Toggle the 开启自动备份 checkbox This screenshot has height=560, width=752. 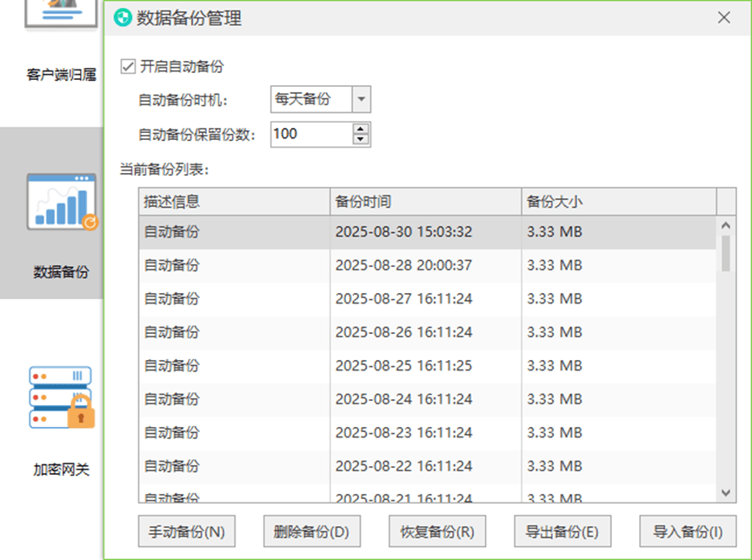coord(129,66)
